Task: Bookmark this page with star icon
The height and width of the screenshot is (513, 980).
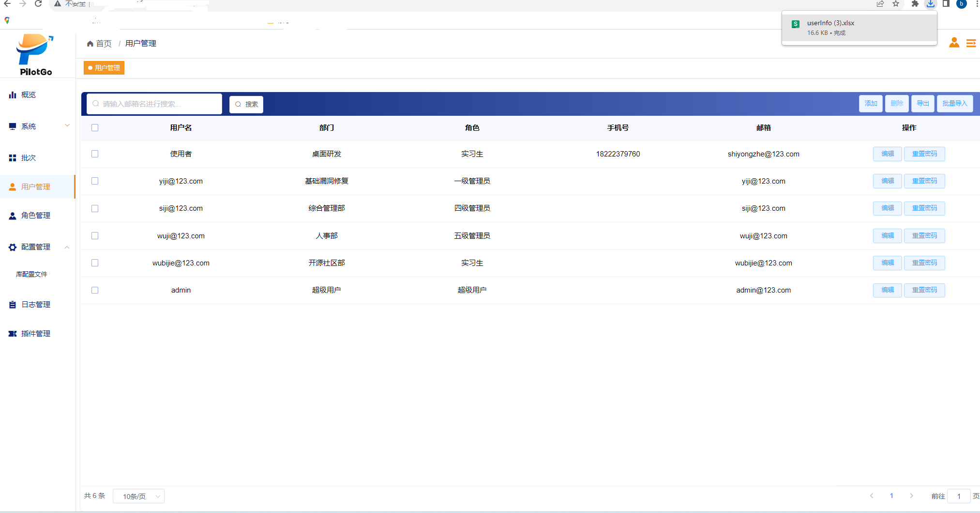Action: (x=896, y=4)
